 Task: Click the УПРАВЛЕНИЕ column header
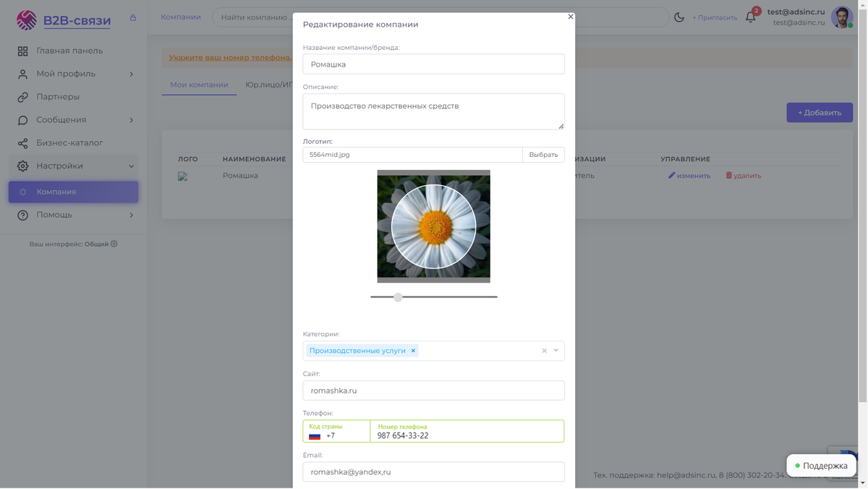[685, 159]
